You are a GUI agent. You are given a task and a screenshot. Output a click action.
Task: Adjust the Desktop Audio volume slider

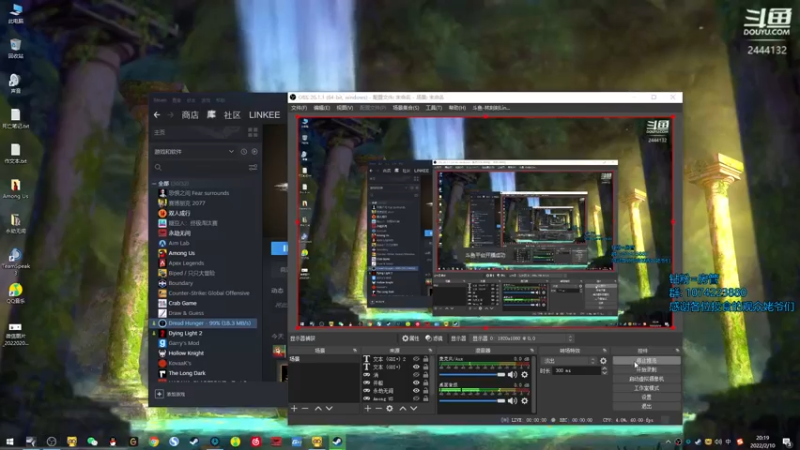coord(472,401)
